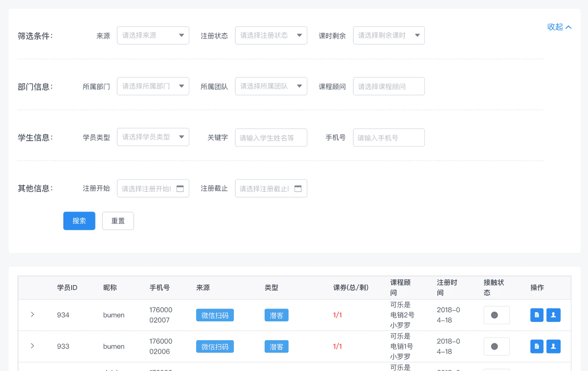Screen dimensions: 588x371
Task: Click the 筛选条件 section label
Action: point(35,36)
